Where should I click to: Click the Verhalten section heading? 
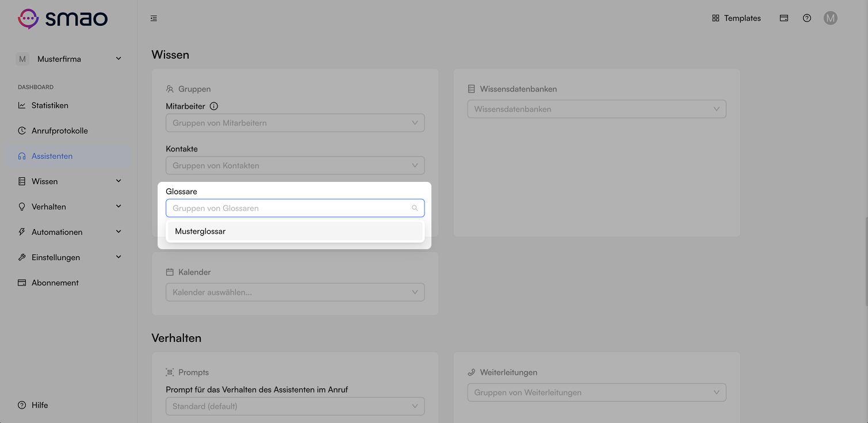click(x=177, y=338)
